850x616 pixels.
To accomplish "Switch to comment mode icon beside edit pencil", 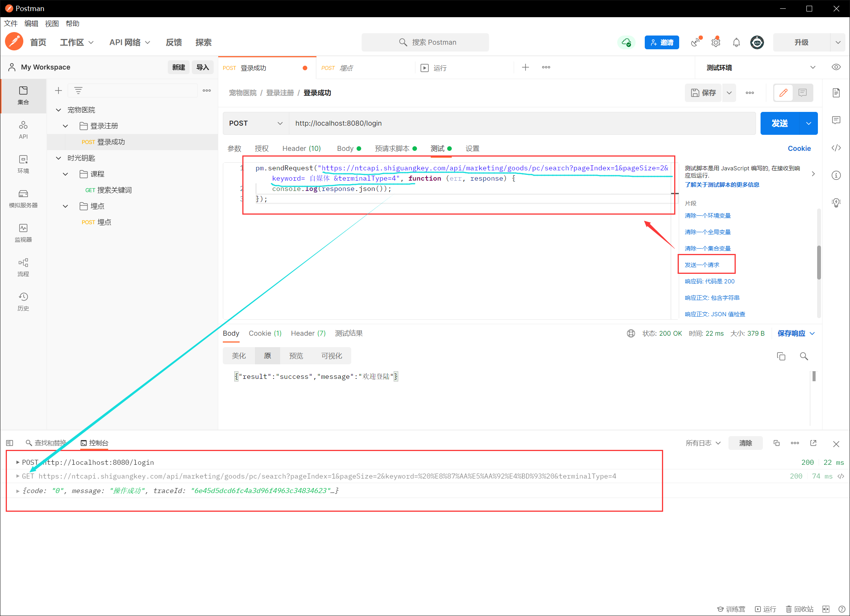I will coord(802,93).
